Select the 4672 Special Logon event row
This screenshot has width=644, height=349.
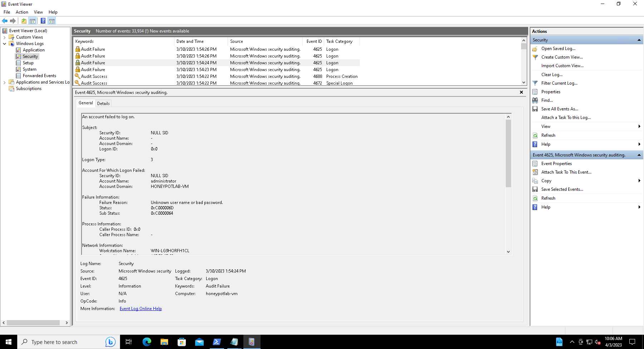[217, 83]
